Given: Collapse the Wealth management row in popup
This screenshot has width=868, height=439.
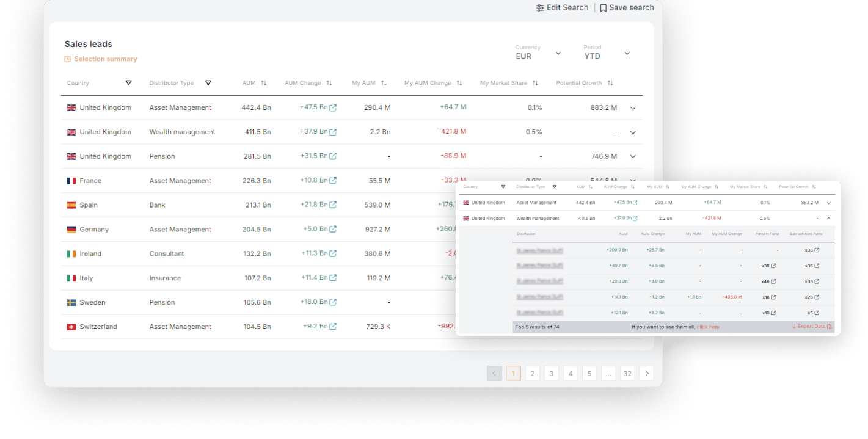Looking at the screenshot, I should (829, 218).
